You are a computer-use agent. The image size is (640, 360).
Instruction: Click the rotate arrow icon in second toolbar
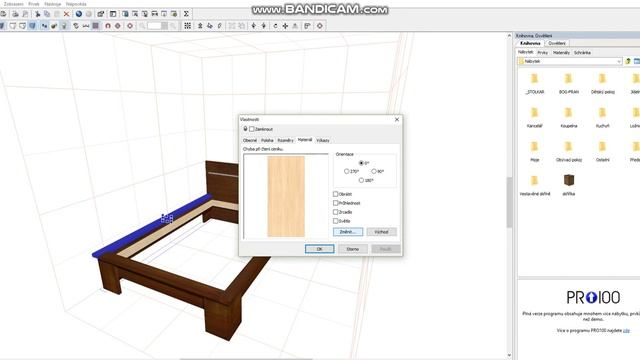(275, 26)
